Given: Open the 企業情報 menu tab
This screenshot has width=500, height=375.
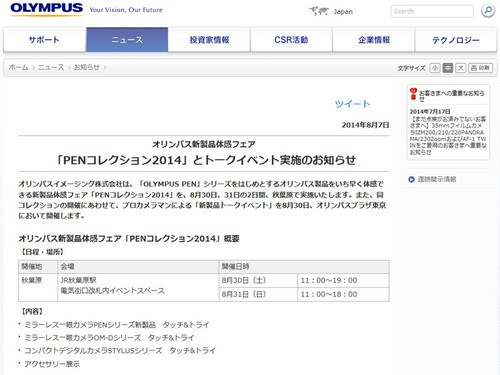Looking at the screenshot, I should tap(374, 40).
